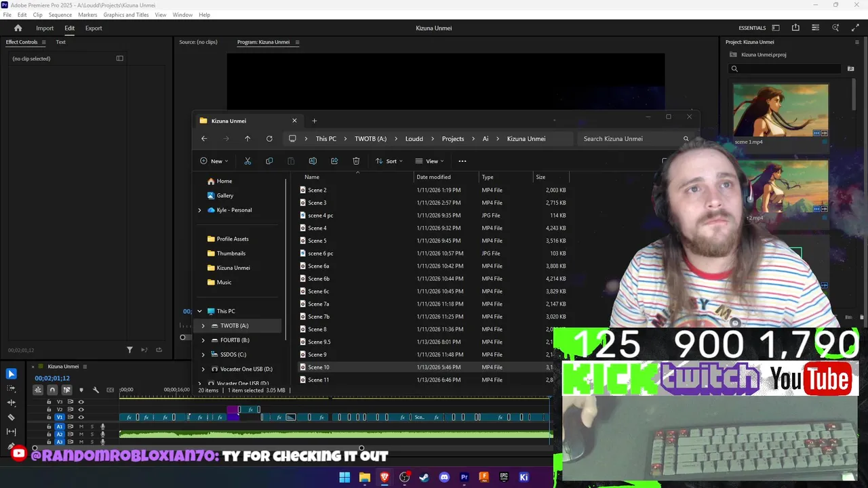Click Loudd in Explorer breadcrumb

click(x=414, y=138)
